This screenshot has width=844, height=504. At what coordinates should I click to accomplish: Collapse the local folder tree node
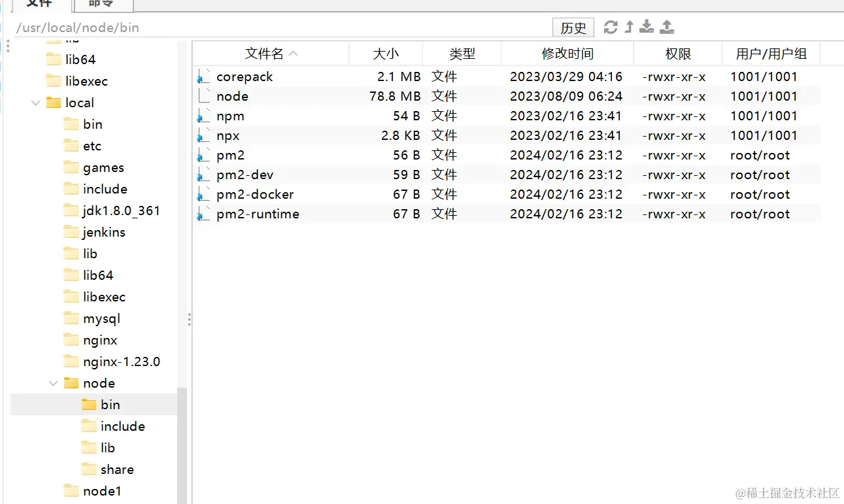pyautogui.click(x=35, y=103)
